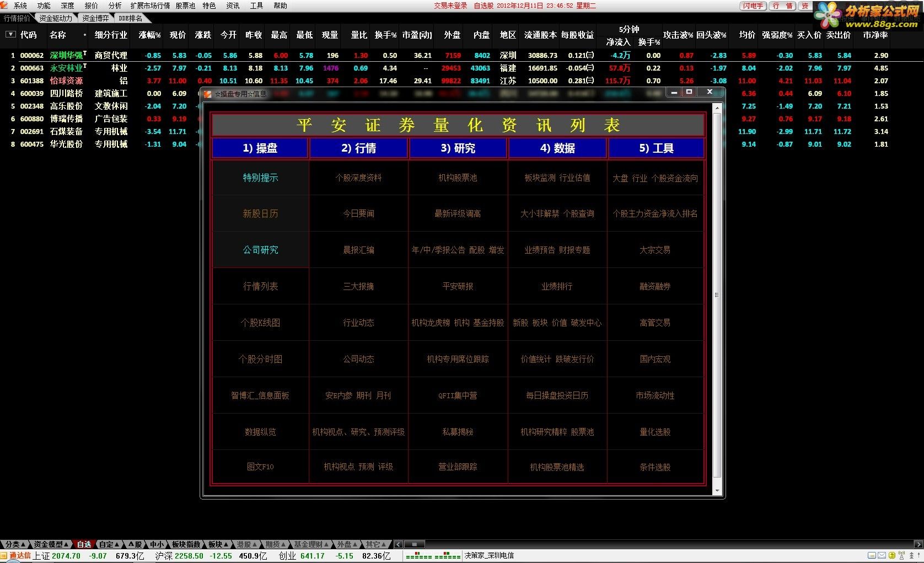The image size is (924, 563).
Task: Click the 操盘专用 window title icon
Action: [208, 94]
